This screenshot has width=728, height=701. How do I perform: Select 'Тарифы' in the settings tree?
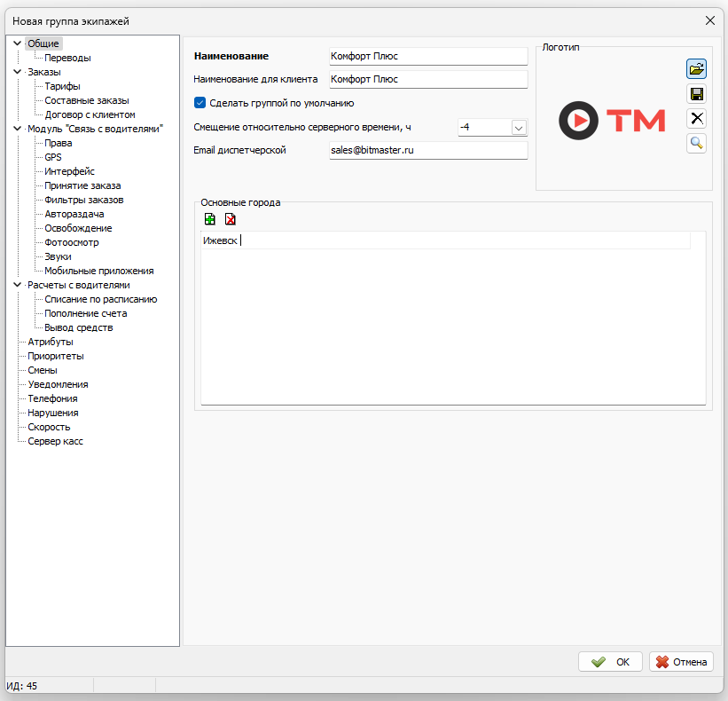click(x=62, y=86)
